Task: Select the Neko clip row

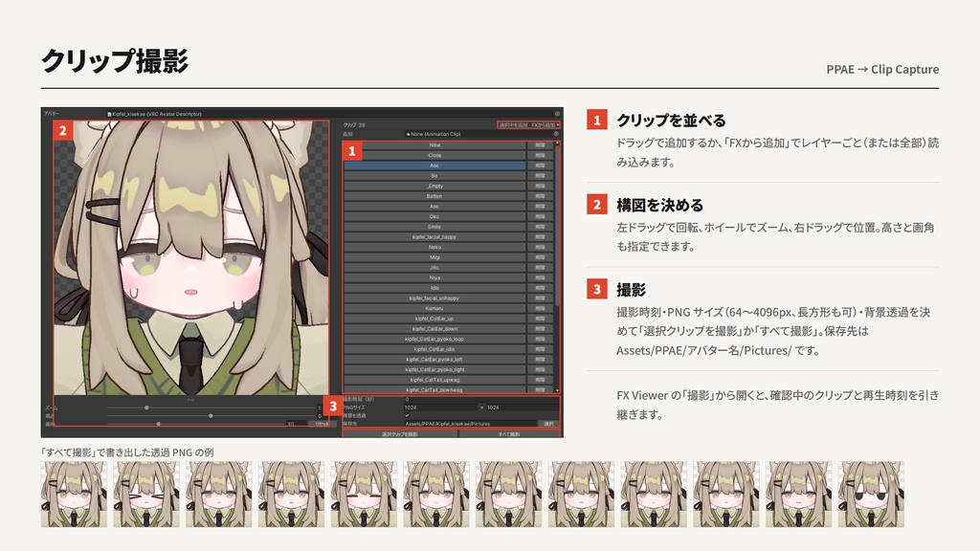Action: pyautogui.click(x=435, y=247)
